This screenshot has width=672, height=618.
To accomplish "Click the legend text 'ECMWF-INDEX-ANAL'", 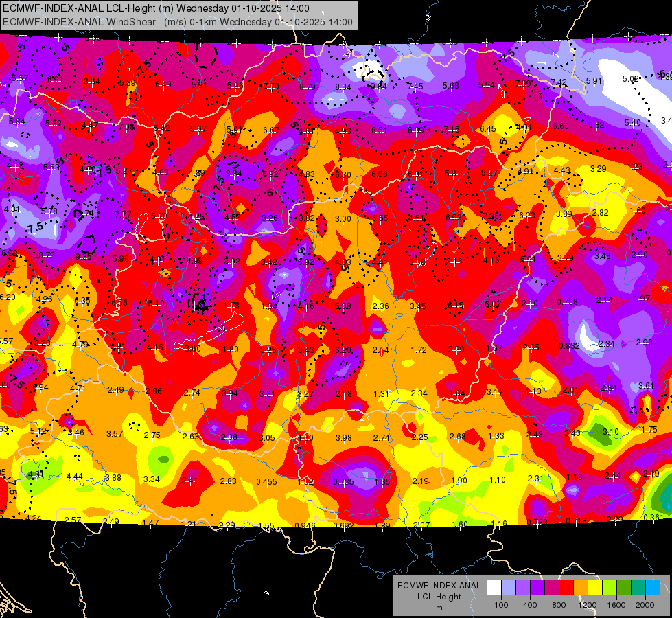I will pyautogui.click(x=439, y=586).
